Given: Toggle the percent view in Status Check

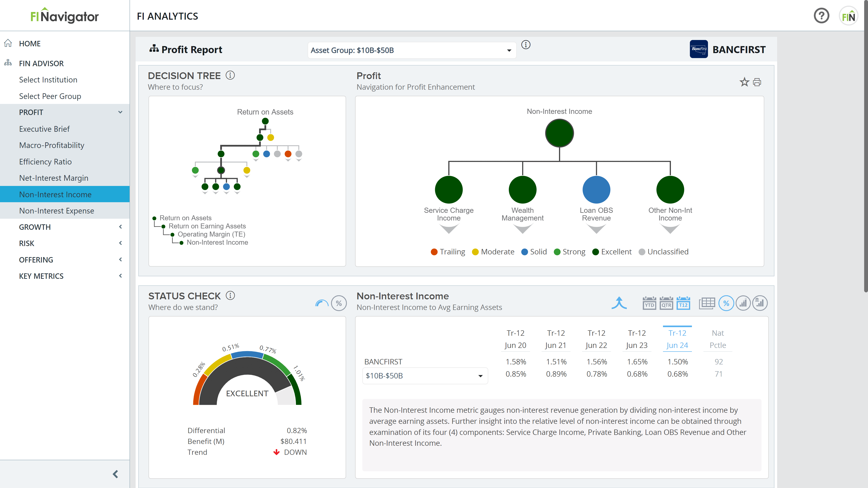Looking at the screenshot, I should (x=339, y=303).
